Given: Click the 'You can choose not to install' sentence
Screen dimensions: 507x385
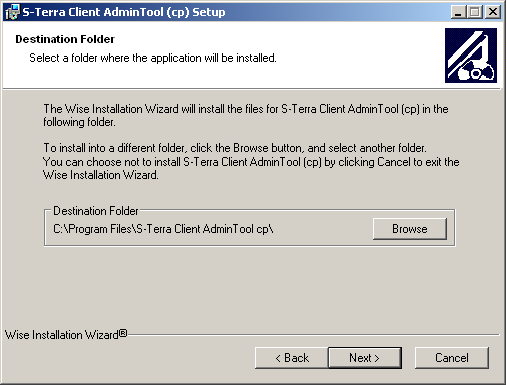Looking at the screenshot, I should 251,168.
